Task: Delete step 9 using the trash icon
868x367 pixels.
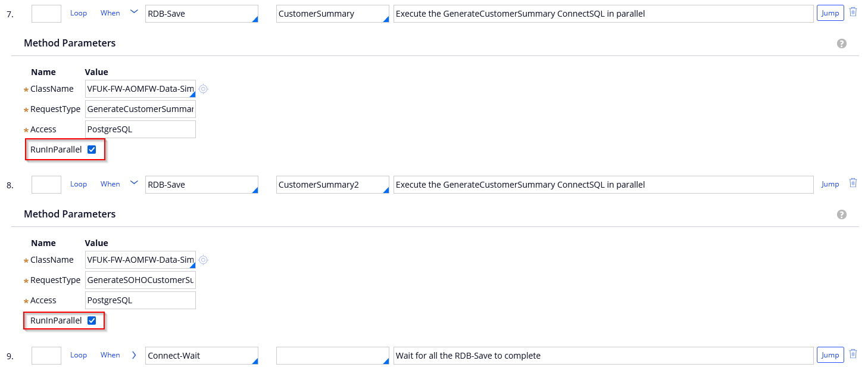Action: [853, 354]
